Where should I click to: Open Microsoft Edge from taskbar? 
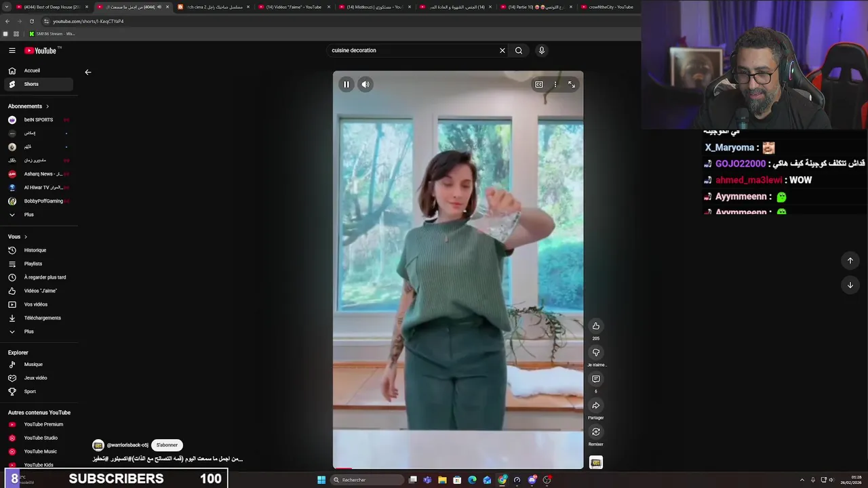472,480
